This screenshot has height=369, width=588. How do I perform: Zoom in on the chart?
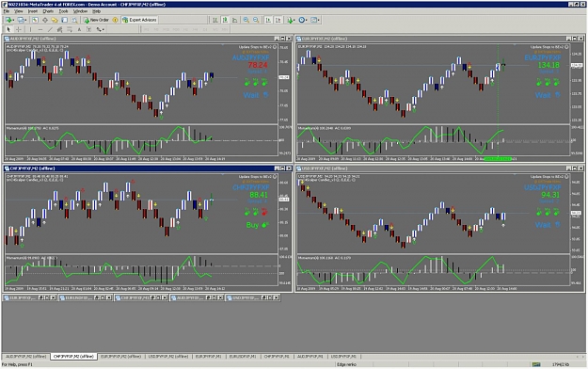pyautogui.click(x=246, y=20)
